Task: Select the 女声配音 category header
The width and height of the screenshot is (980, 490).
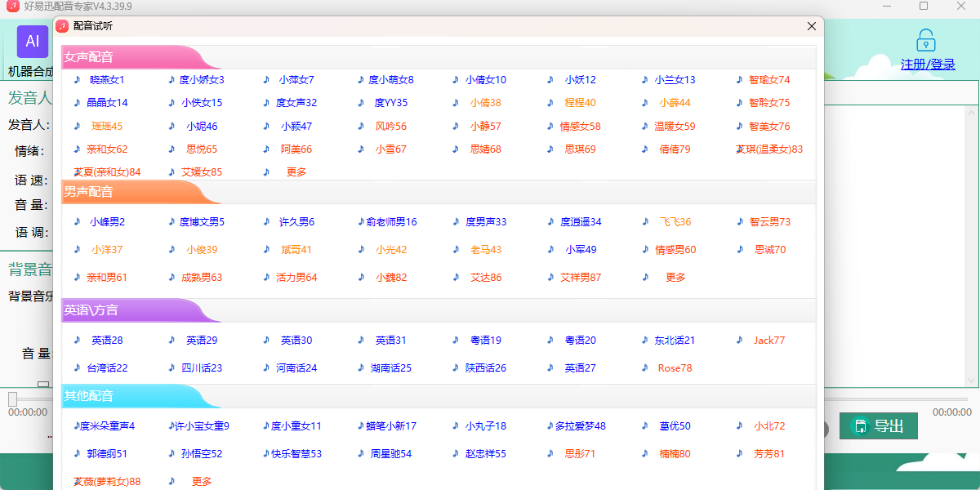Action: pos(90,57)
